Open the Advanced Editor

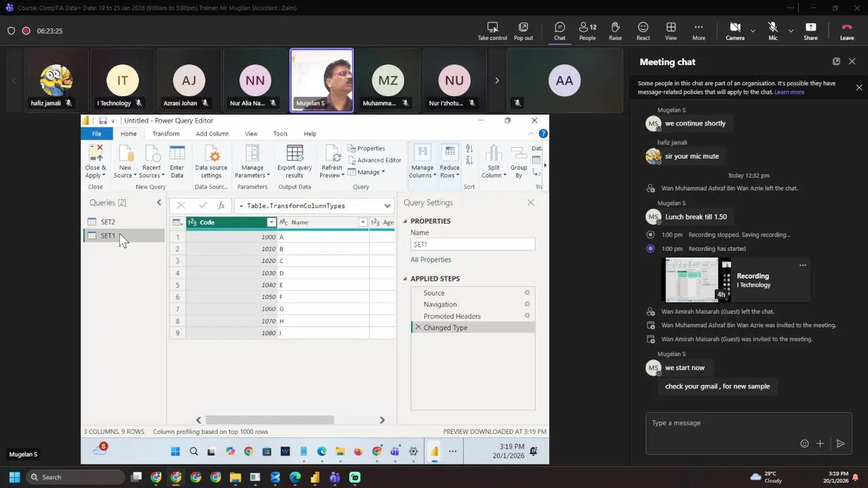click(374, 160)
